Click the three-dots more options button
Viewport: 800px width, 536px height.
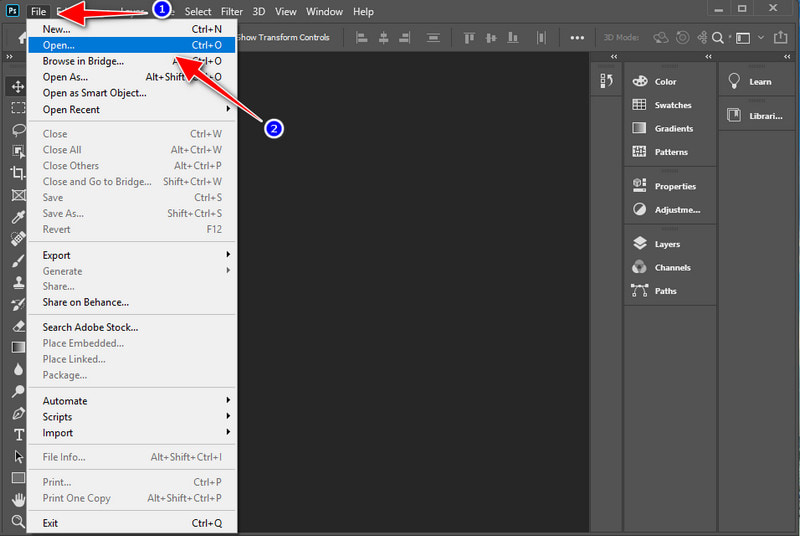click(x=577, y=38)
